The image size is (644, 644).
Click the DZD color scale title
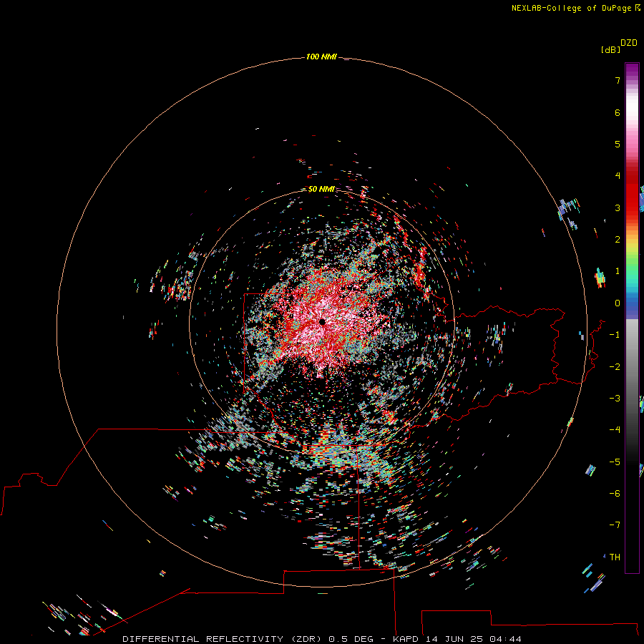(x=629, y=43)
